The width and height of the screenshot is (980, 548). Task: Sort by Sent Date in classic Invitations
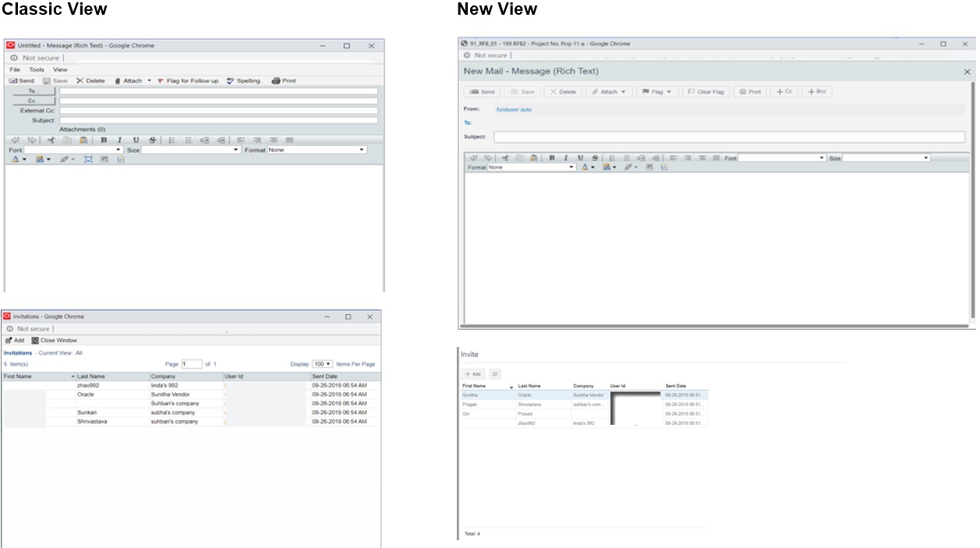tap(324, 377)
